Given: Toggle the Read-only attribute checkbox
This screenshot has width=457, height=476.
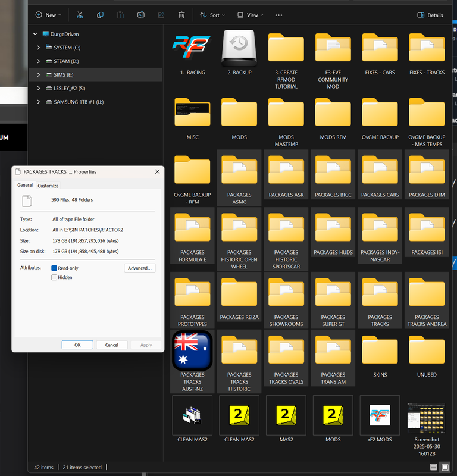Looking at the screenshot, I should [54, 268].
